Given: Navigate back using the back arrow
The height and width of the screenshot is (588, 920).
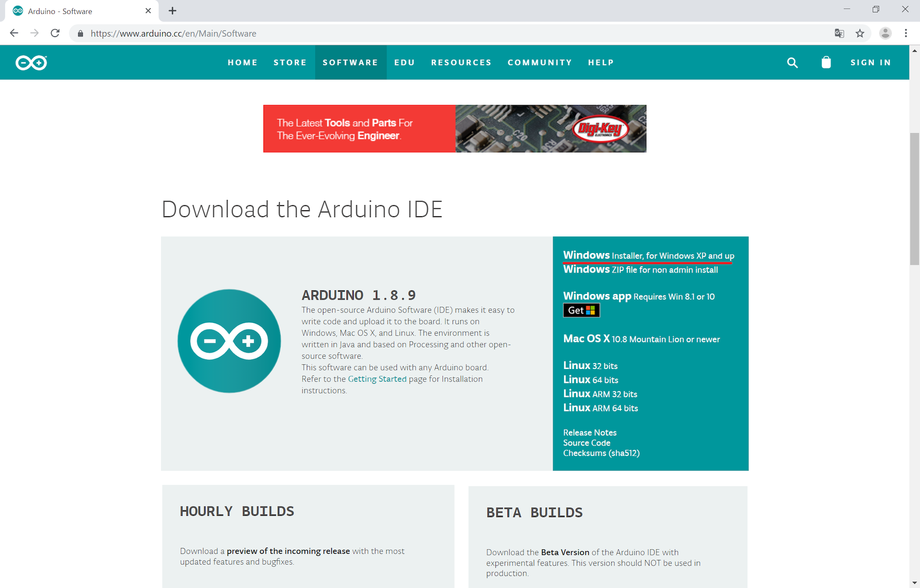Looking at the screenshot, I should pyautogui.click(x=14, y=33).
